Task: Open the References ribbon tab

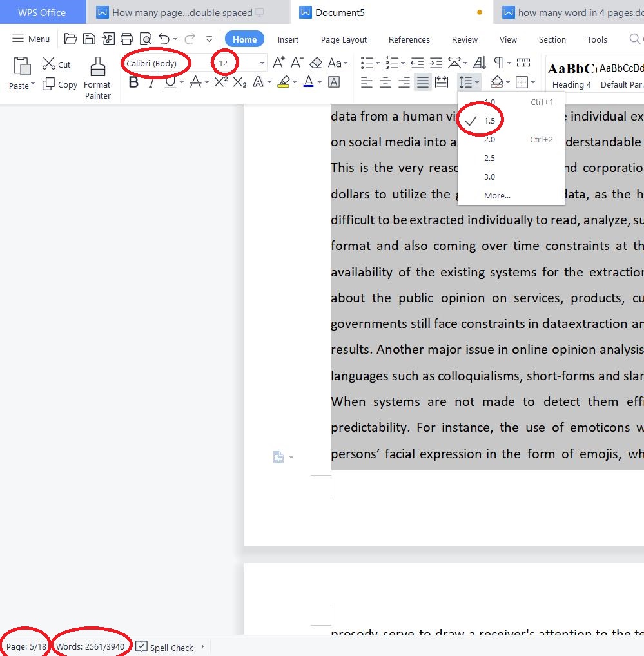Action: point(409,39)
